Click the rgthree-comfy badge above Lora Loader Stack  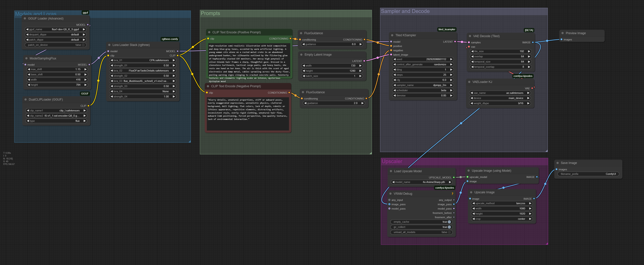click(x=169, y=39)
